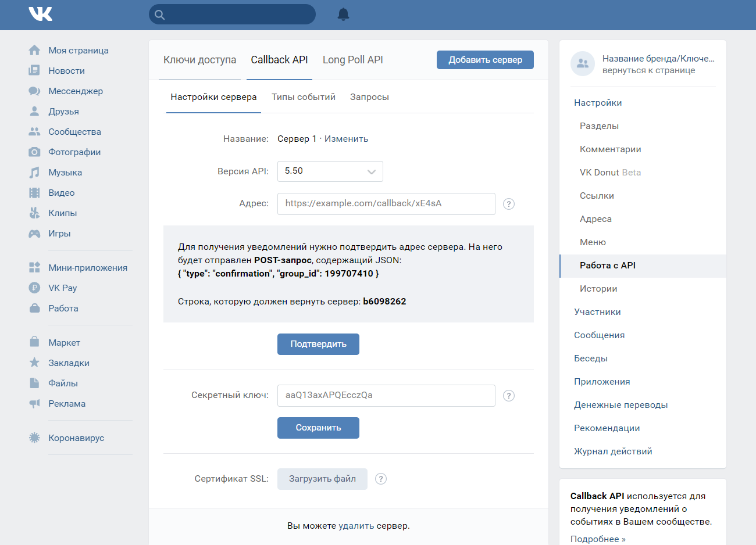Click the home icon for Моя страница
756x545 pixels.
pyautogui.click(x=34, y=51)
